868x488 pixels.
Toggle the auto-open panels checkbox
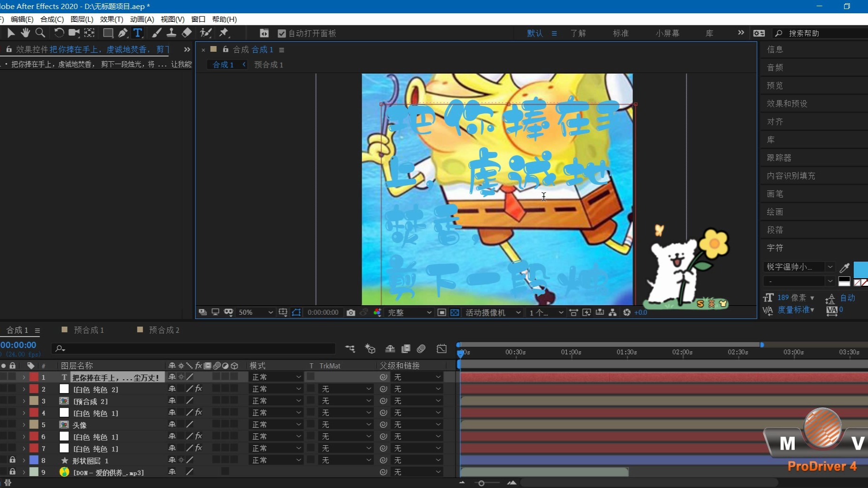coord(282,33)
